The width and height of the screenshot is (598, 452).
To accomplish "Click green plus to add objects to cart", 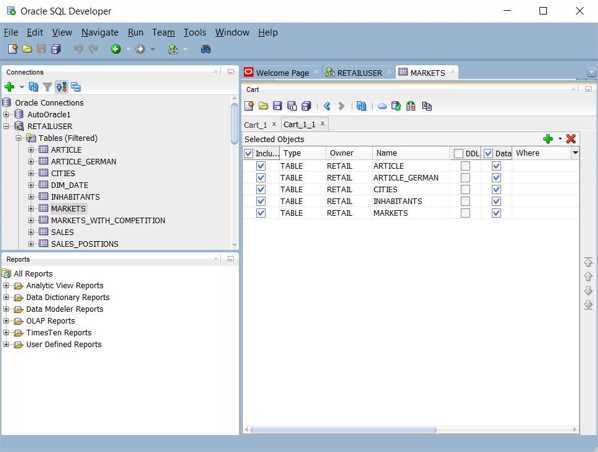I will pyautogui.click(x=548, y=139).
